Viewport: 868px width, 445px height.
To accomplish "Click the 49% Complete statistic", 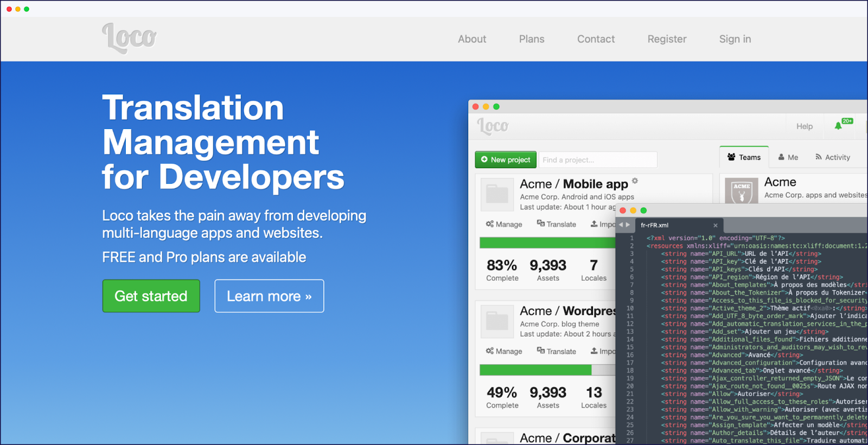I will coord(502,397).
